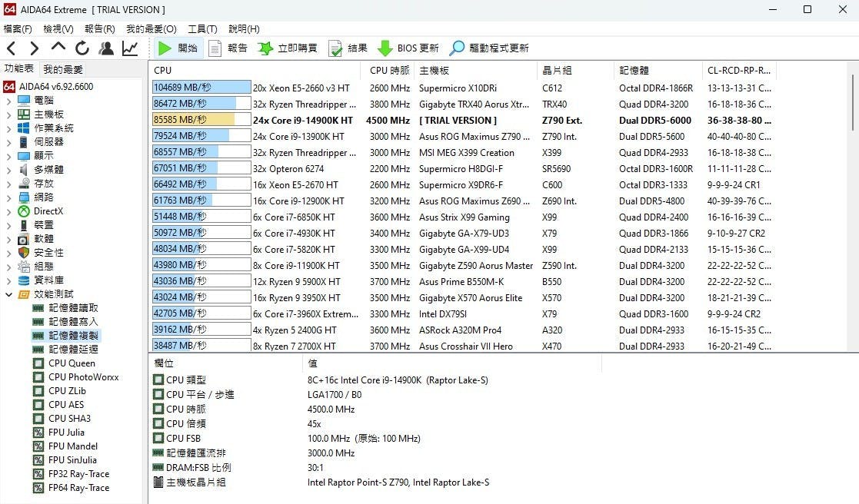
Task: Select the 記憶體延遲 benchmark icon
Action: [38, 349]
